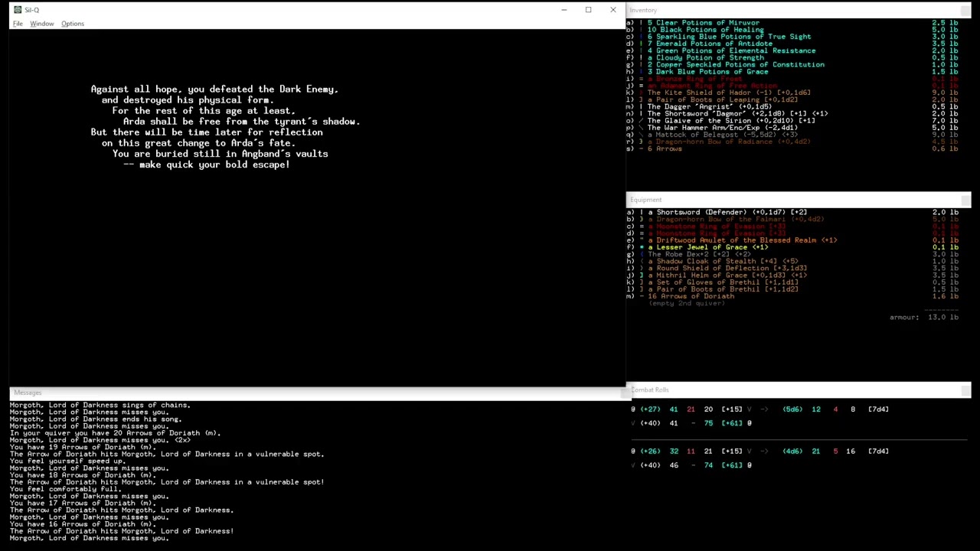Click message 'Morgoth, Lord of Darkness sings of chains.'
This screenshot has height=551, width=980.
(x=100, y=405)
